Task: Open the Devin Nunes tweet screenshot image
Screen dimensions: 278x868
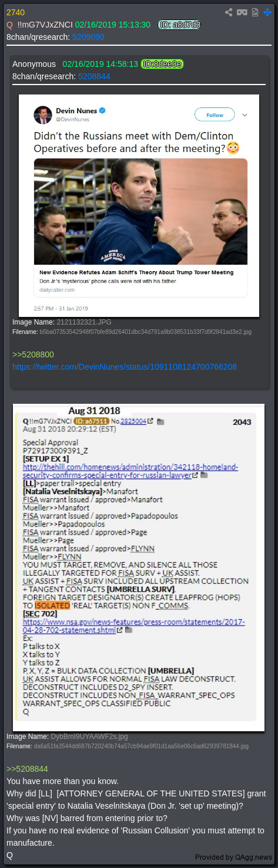Action: click(139, 205)
